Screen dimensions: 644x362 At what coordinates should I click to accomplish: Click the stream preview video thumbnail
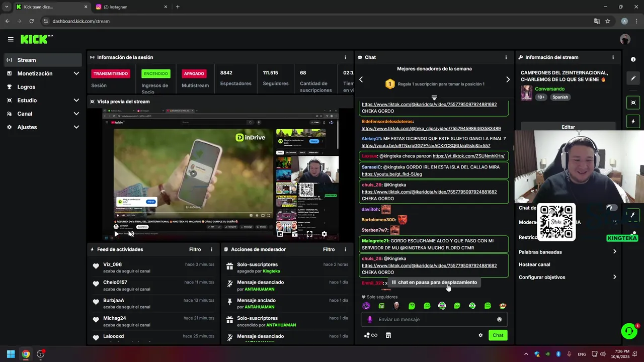220,174
